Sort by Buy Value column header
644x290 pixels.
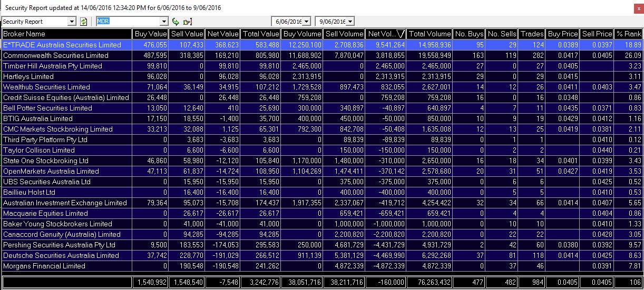tap(150, 34)
